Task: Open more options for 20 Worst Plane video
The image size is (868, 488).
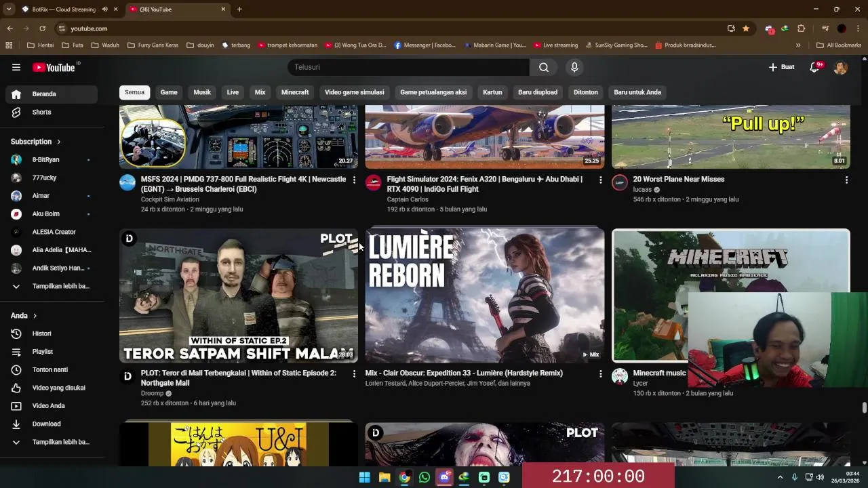Action: click(846, 180)
